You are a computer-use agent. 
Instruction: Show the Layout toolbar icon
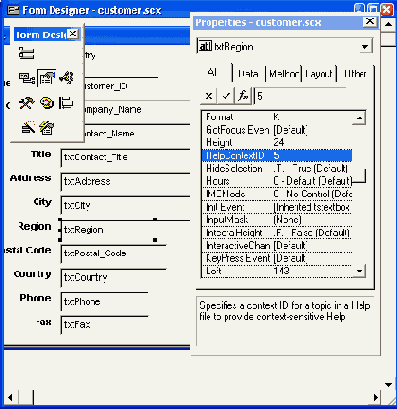pyautogui.click(x=66, y=103)
